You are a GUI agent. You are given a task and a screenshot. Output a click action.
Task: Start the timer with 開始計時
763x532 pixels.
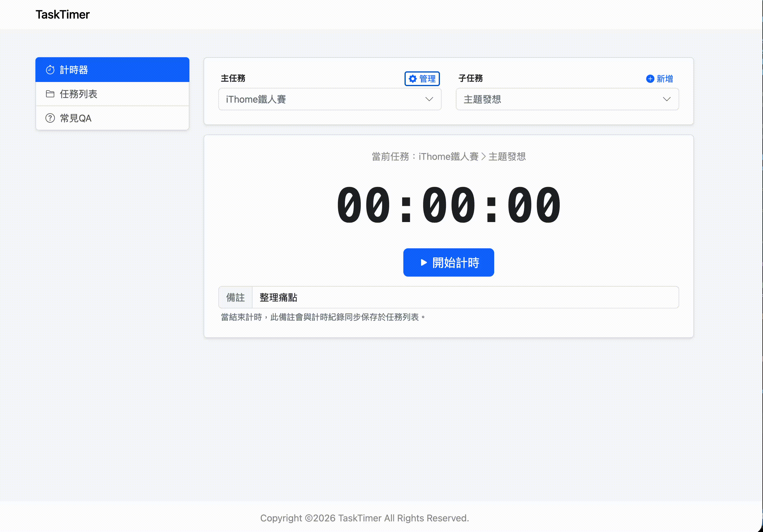(449, 262)
